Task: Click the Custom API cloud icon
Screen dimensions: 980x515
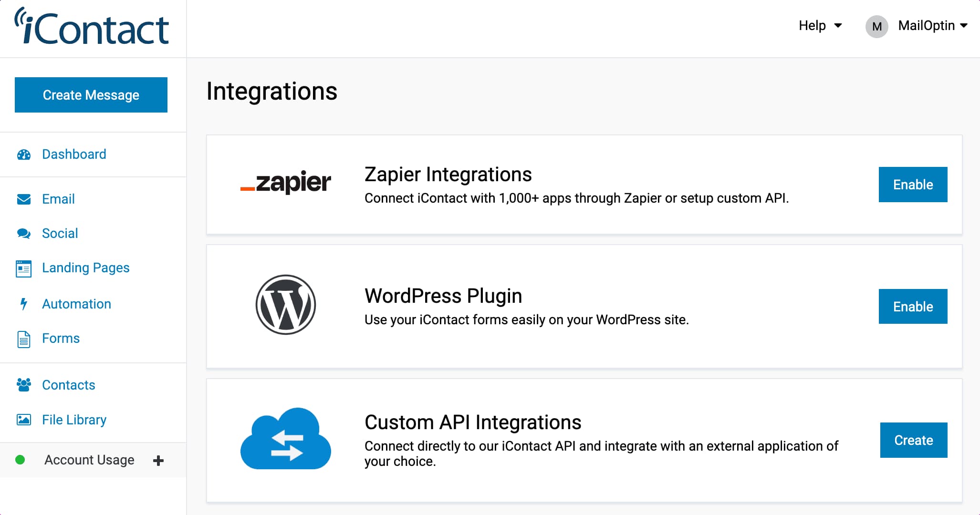Action: (x=286, y=438)
